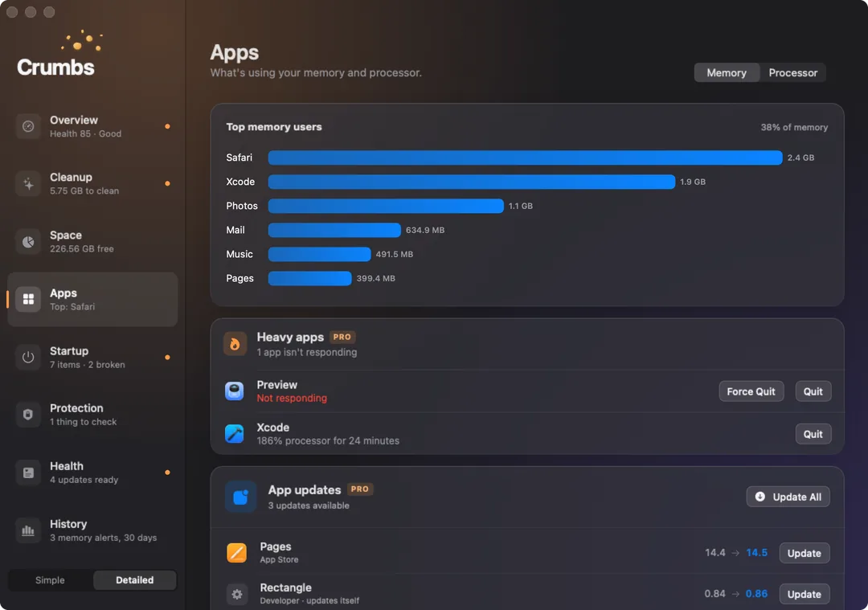Click the '1.9 GB' Xcode value
This screenshot has width=868, height=610.
click(x=693, y=182)
